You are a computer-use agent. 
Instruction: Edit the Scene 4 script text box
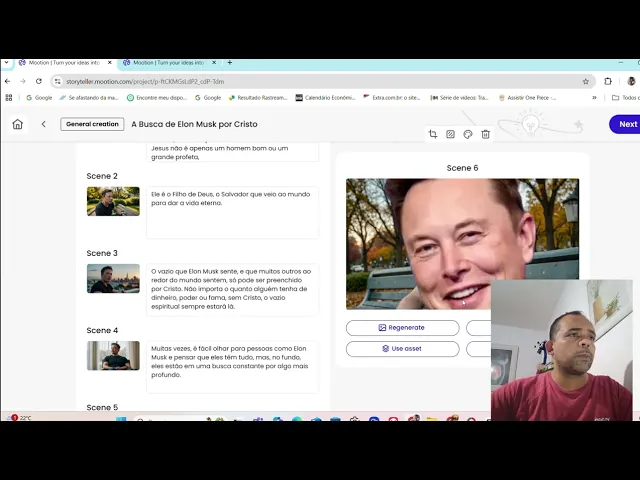tap(233, 367)
